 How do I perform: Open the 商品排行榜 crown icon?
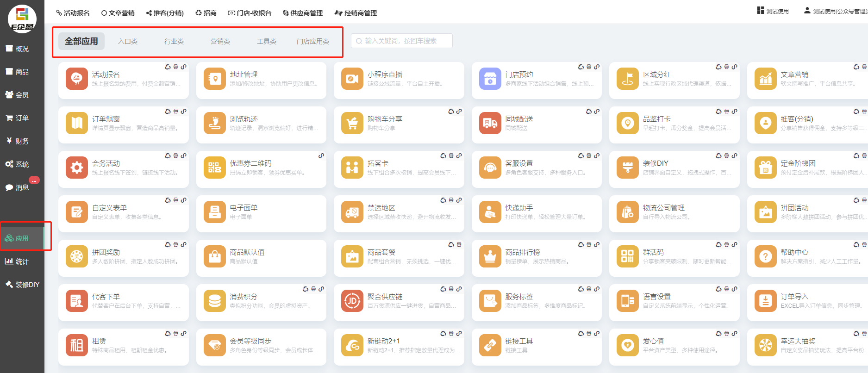490,256
